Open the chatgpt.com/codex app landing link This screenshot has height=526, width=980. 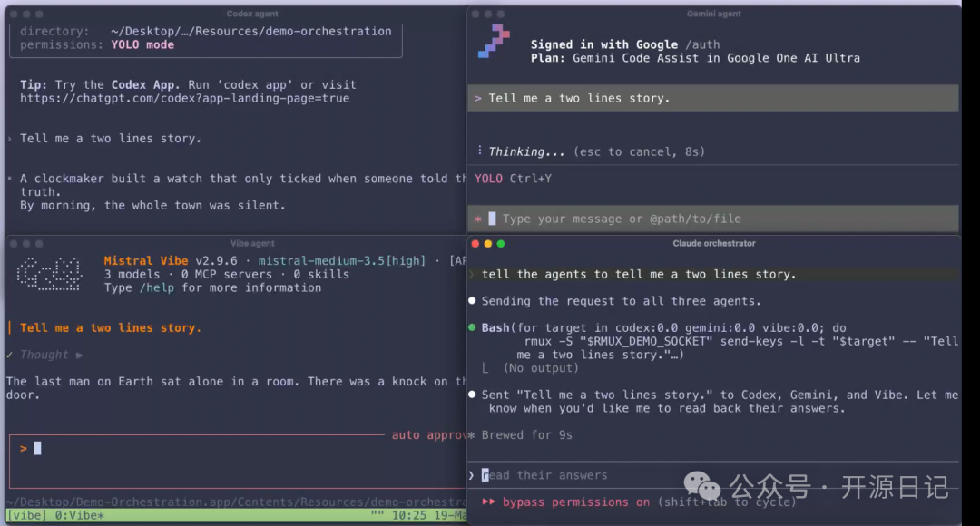click(184, 98)
